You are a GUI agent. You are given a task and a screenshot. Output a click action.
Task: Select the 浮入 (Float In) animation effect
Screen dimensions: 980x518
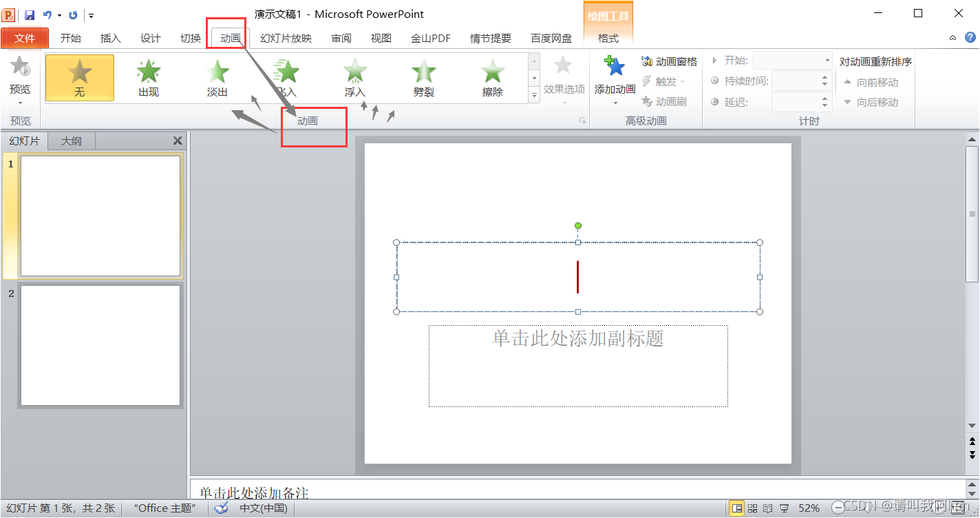(355, 78)
